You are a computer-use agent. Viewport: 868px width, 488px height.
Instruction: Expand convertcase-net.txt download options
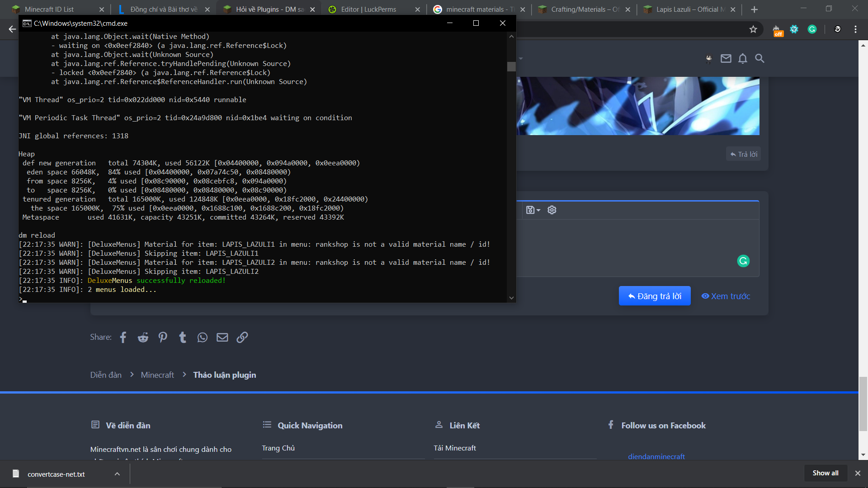click(x=117, y=474)
